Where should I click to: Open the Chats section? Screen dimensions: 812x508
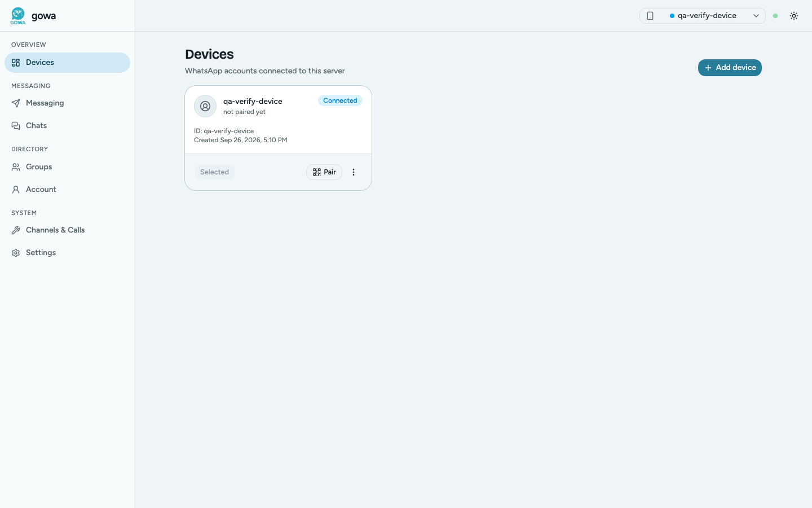click(x=67, y=126)
